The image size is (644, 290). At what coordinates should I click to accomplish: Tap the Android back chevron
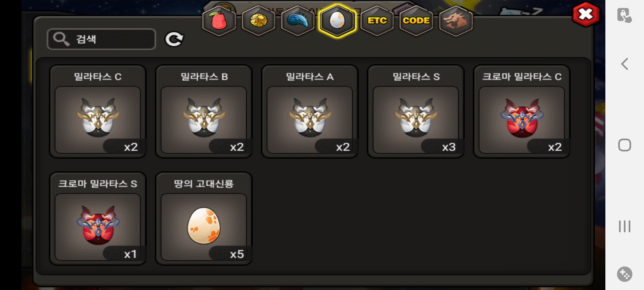[x=624, y=64]
